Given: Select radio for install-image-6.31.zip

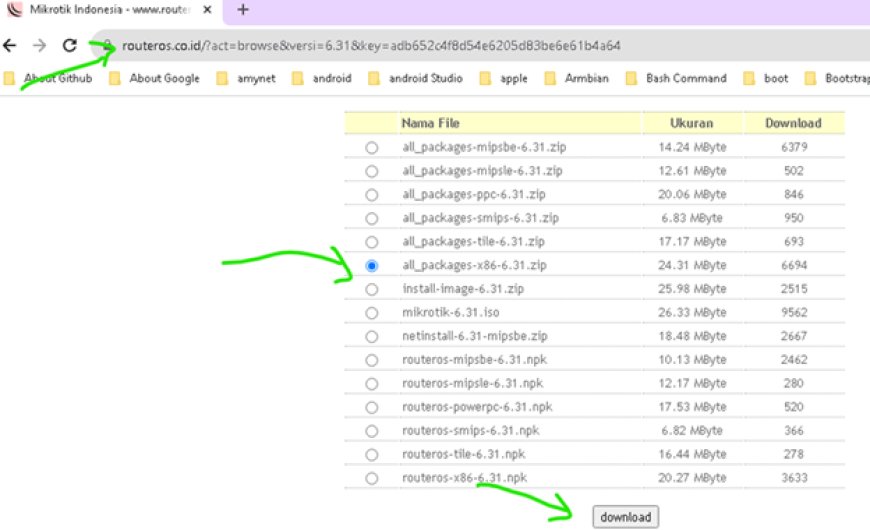Looking at the screenshot, I should 371,289.
